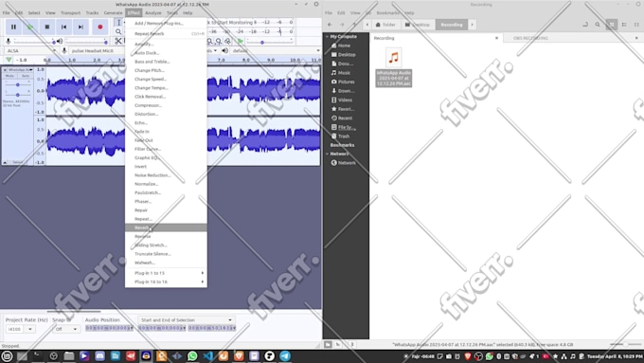The height and width of the screenshot is (363, 644).
Task: Open WhatsApp from the taskbar
Action: coord(192,356)
